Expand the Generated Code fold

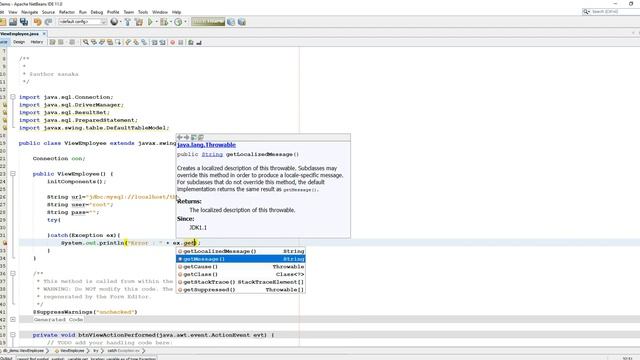point(13,320)
